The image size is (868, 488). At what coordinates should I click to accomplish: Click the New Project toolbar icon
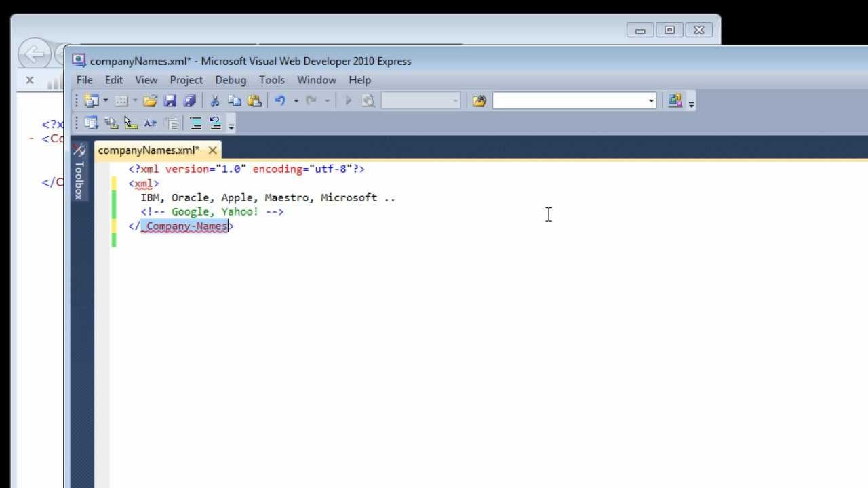(x=91, y=101)
